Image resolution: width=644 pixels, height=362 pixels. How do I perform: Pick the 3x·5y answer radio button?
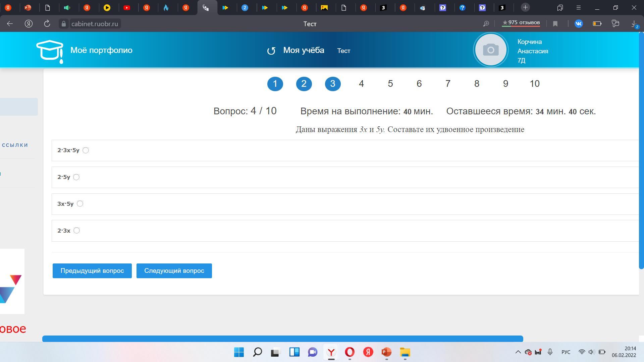pos(80,203)
